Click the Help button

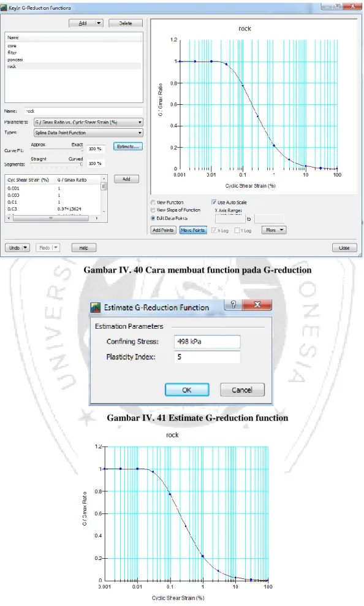point(84,248)
